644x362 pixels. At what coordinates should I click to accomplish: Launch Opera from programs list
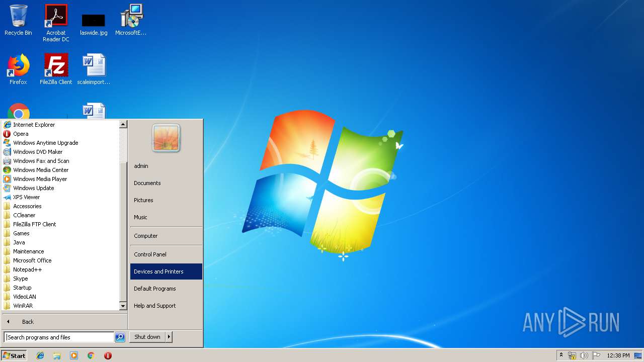(x=60, y=134)
